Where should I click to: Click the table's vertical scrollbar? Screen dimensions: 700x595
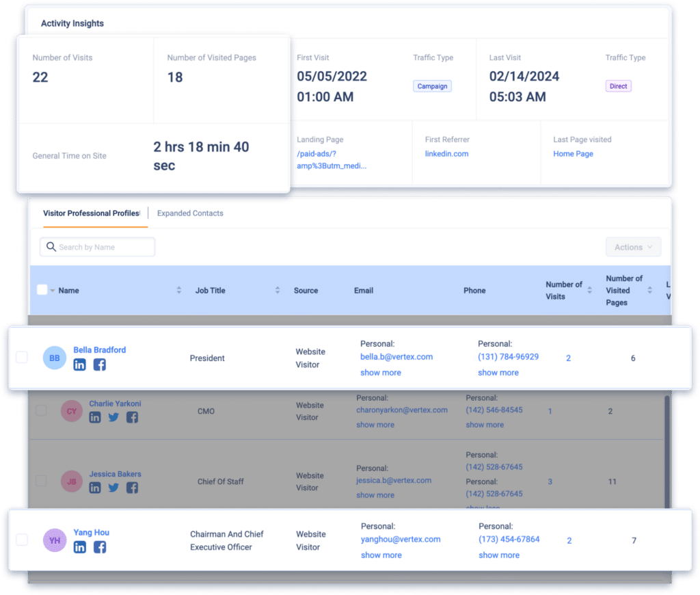coord(668,451)
